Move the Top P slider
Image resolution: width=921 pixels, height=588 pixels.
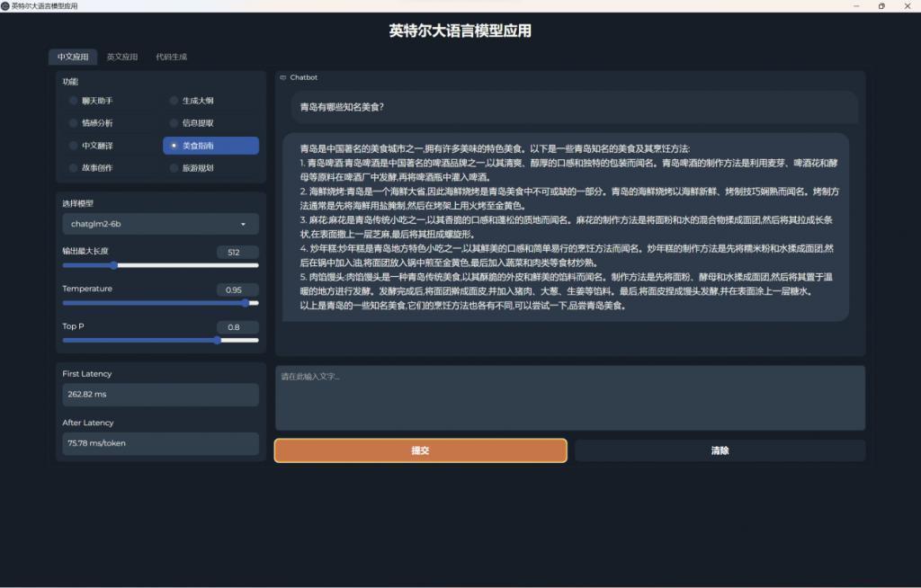216,341
